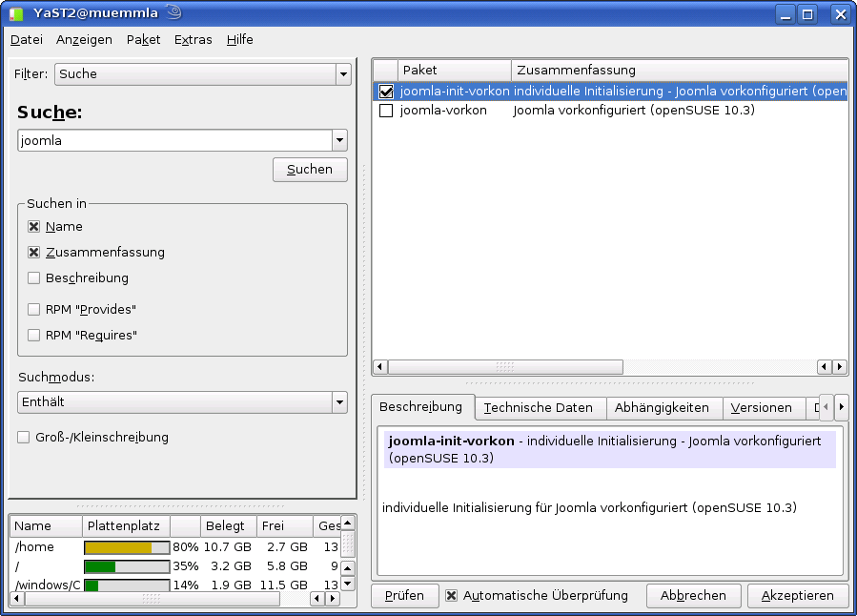This screenshot has height=616, width=857.
Task: Open the Paket menu
Action: [x=143, y=39]
